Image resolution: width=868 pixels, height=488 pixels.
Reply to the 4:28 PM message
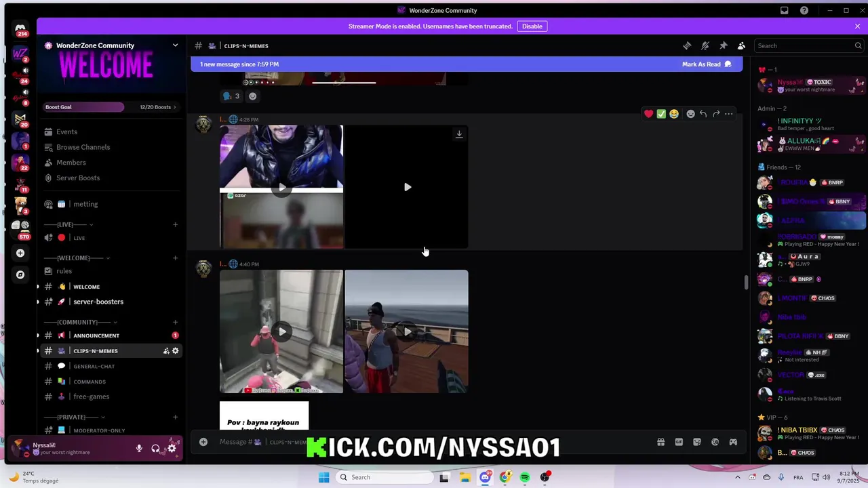pyautogui.click(x=703, y=114)
